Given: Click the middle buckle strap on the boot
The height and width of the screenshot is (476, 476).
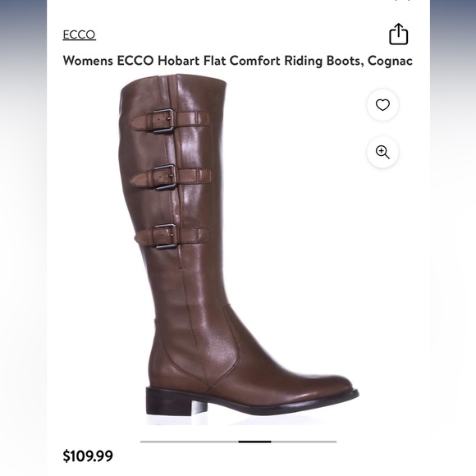Looking at the screenshot, I should [170, 177].
